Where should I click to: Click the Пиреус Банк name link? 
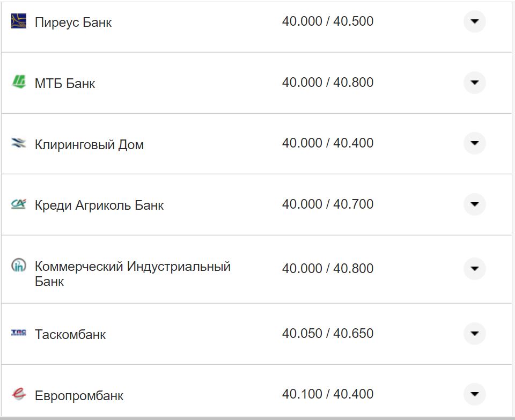(73, 23)
